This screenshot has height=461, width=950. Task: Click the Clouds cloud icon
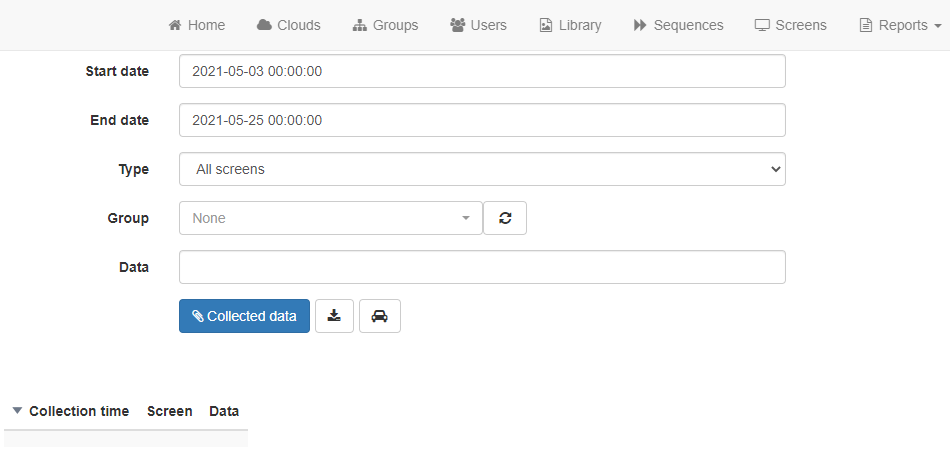click(x=264, y=25)
